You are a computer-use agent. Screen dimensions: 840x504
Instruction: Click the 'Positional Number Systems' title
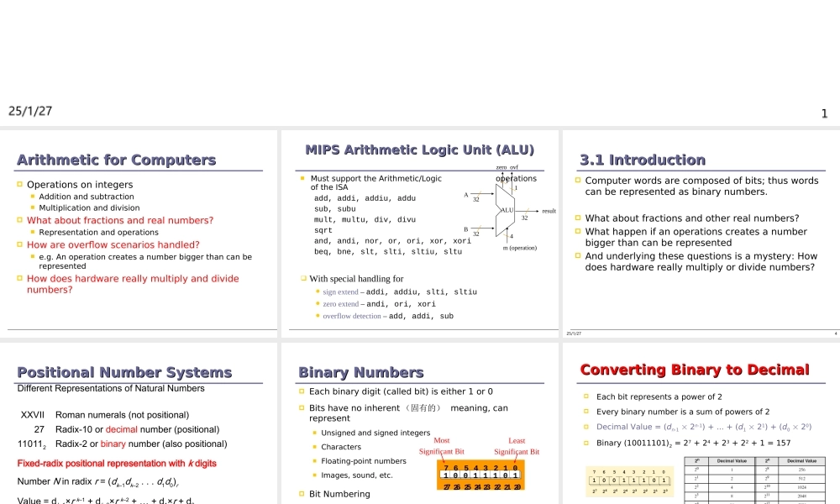123,373
